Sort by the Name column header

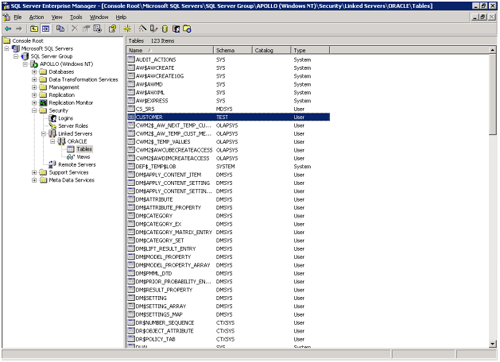click(170, 50)
